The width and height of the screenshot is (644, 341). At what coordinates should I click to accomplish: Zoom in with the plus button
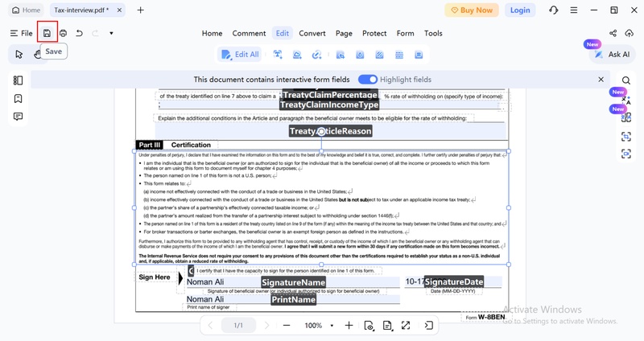click(349, 326)
